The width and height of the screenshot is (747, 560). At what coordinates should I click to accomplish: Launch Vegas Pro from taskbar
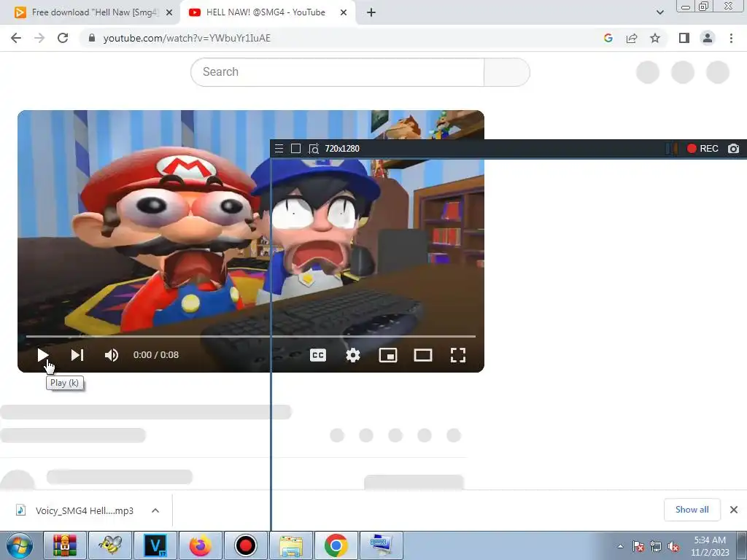[155, 545]
